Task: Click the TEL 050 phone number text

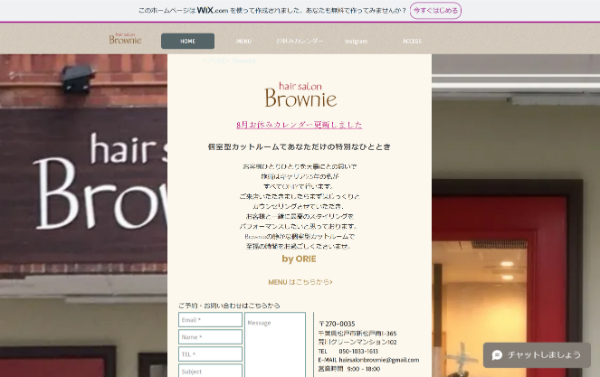Action: pos(348,351)
